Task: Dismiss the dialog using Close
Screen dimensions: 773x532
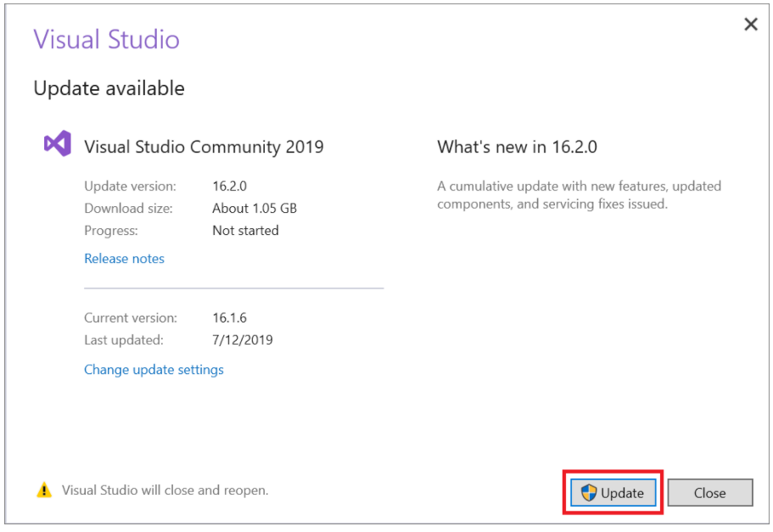Action: point(710,492)
